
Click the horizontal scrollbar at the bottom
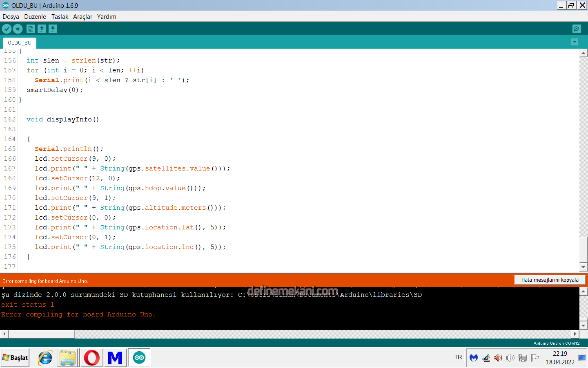[x=41, y=334]
